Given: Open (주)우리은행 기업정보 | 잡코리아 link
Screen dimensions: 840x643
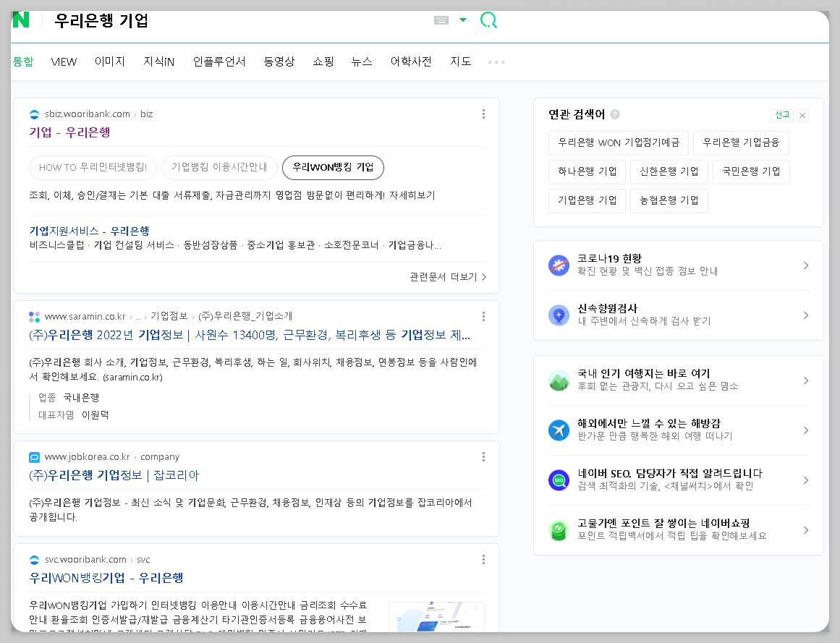Looking at the screenshot, I should (114, 475).
